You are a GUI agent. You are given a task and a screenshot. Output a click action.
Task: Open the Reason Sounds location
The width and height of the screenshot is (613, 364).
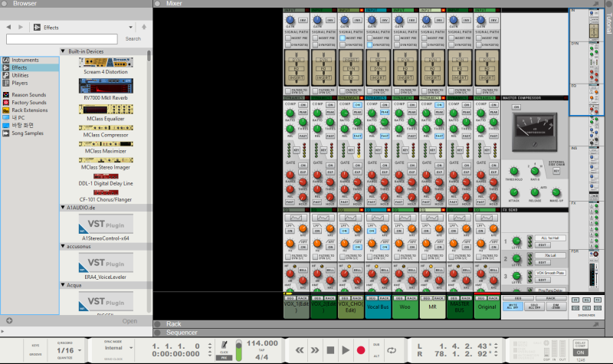point(28,94)
